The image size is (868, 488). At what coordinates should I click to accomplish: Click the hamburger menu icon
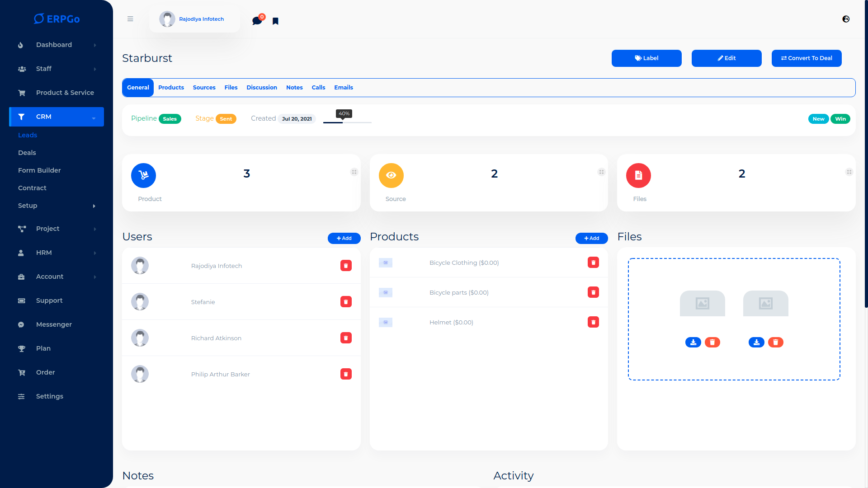point(130,19)
